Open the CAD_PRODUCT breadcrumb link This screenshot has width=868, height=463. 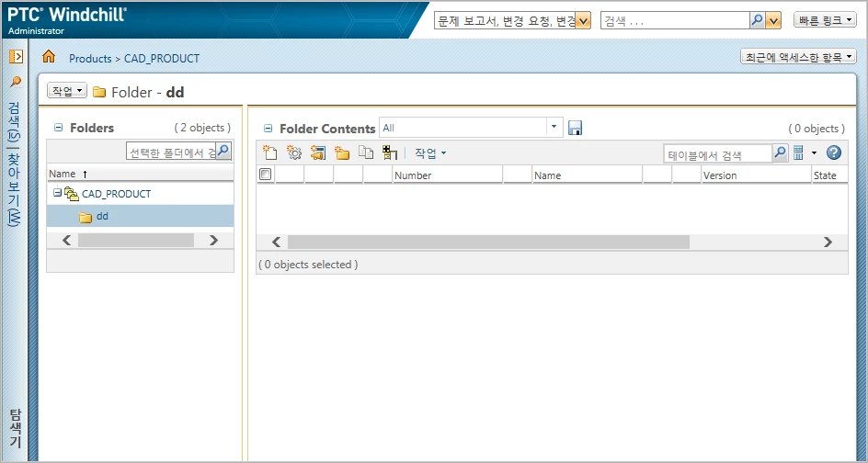[x=162, y=58]
